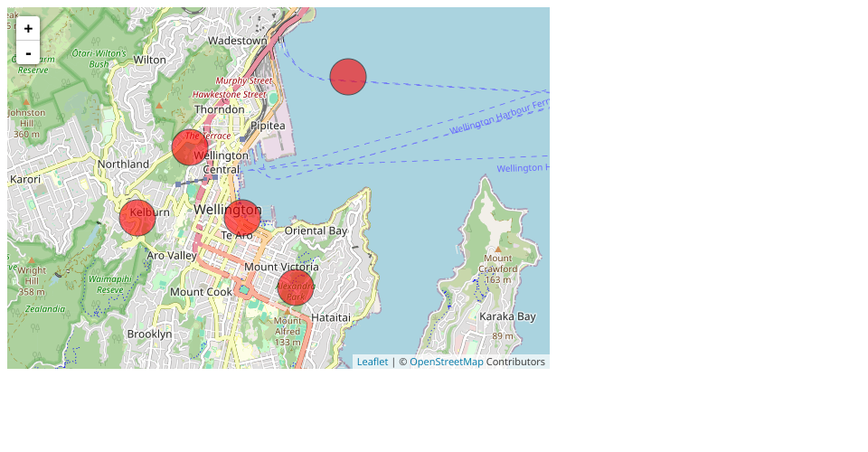Click the Mount Crawford peak triangle icon
Viewport: 868px width, 452px height.
(497, 249)
